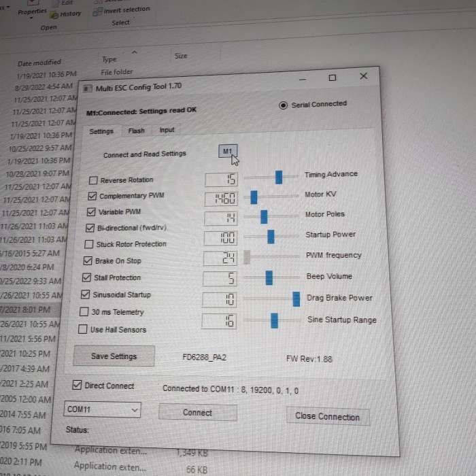Open the Input tab
The image size is (476, 476).
pos(167,130)
